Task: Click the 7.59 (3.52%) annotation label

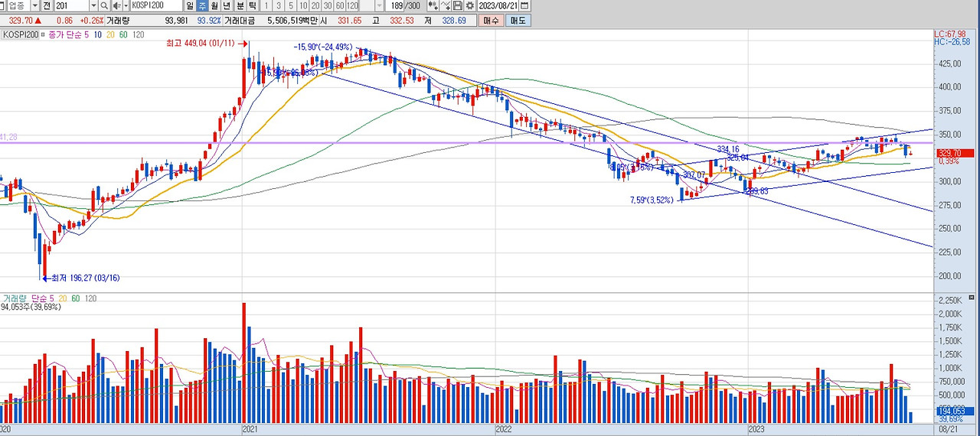Action: click(651, 200)
